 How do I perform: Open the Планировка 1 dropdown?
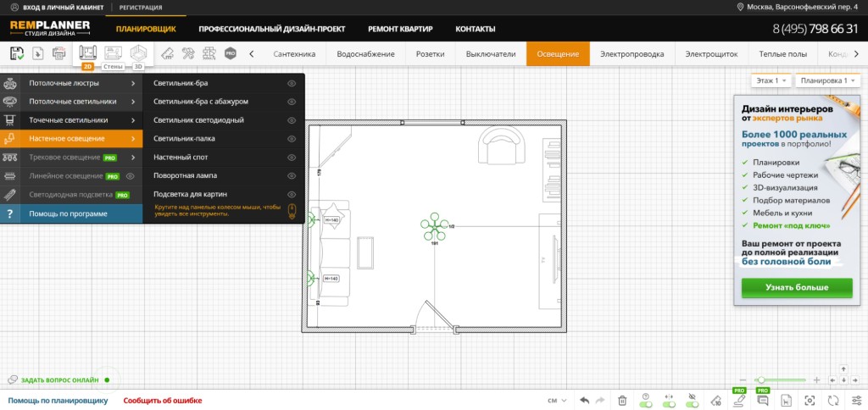(827, 80)
